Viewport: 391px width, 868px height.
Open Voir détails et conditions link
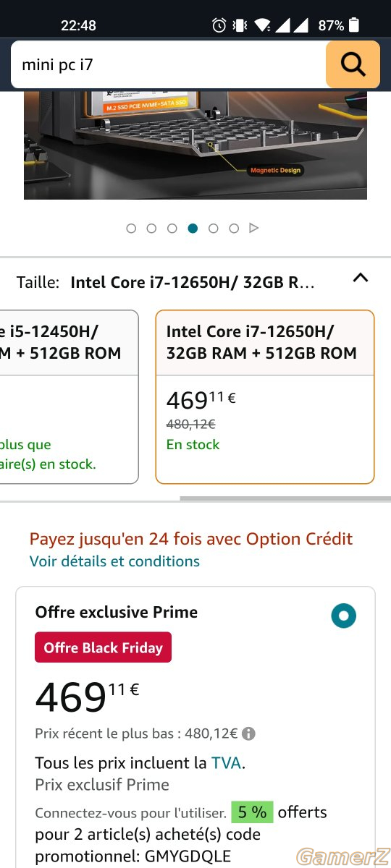point(114,561)
